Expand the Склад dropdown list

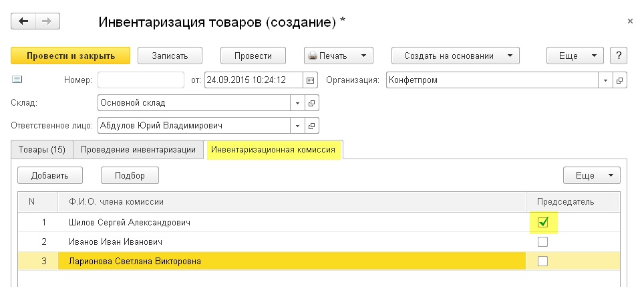pyautogui.click(x=298, y=103)
